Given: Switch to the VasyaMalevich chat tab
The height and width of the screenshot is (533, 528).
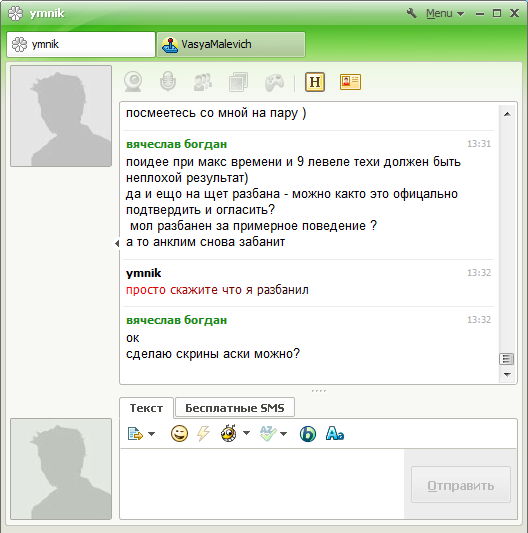Looking at the screenshot, I should pyautogui.click(x=231, y=44).
